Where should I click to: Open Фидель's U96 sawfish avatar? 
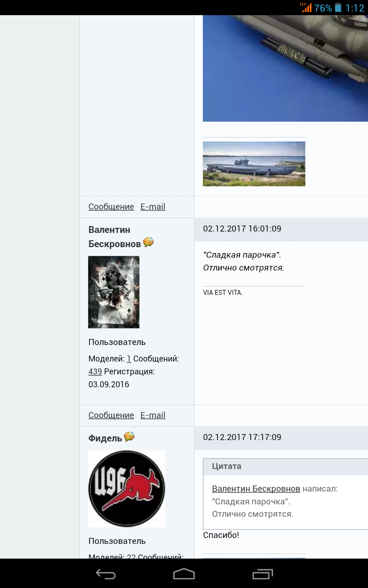tap(126, 489)
